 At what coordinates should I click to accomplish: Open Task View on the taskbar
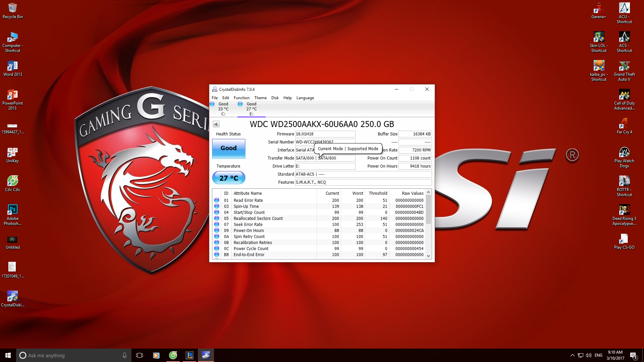coord(140,355)
